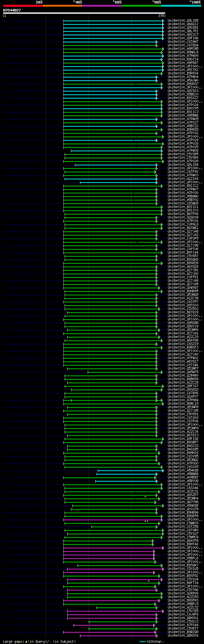The width and height of the screenshot is (204, 644).
Task: Select label UniRef100_Q9FIG7
Action: [183, 386]
